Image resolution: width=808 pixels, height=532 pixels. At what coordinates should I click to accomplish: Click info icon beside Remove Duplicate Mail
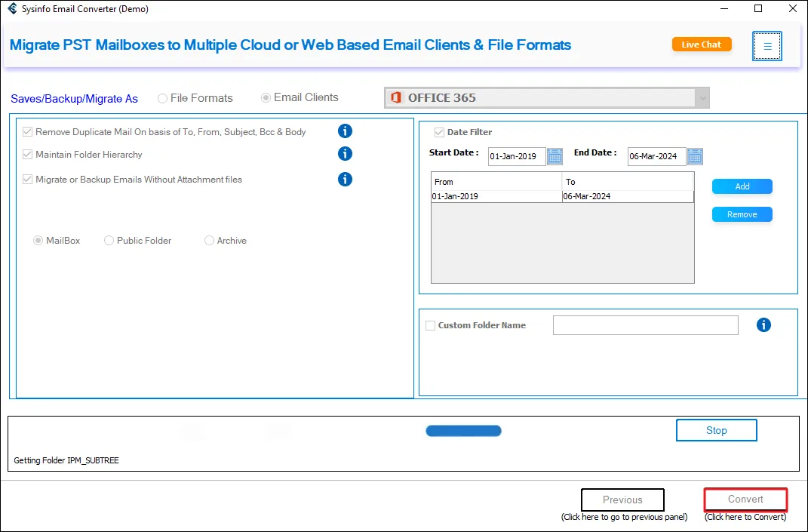pyautogui.click(x=345, y=131)
